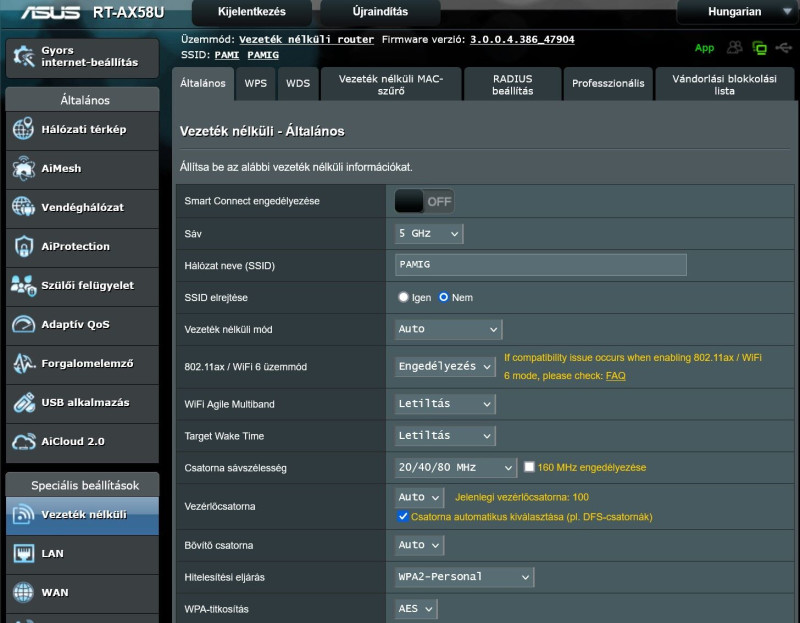The height and width of the screenshot is (623, 800).
Task: Click the USB status icon
Action: (x=783, y=48)
